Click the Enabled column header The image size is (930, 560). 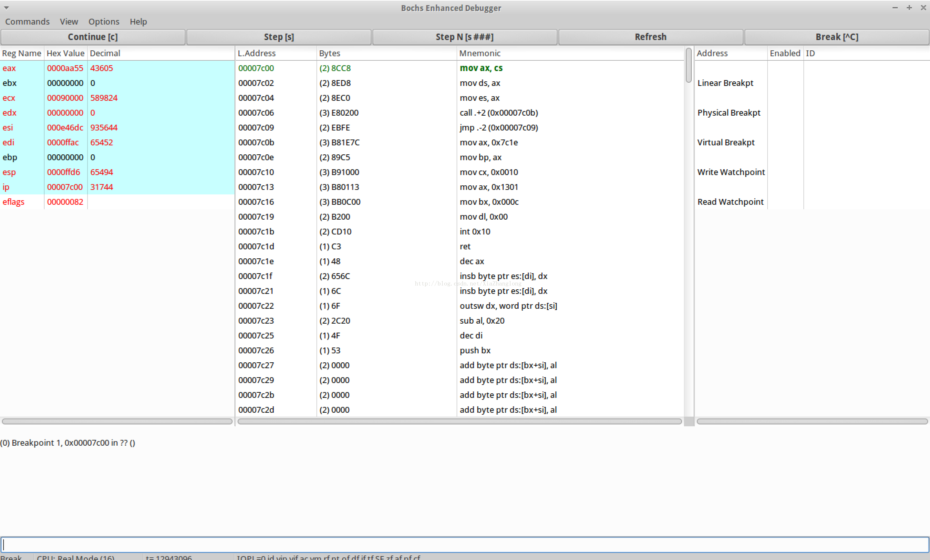point(785,53)
